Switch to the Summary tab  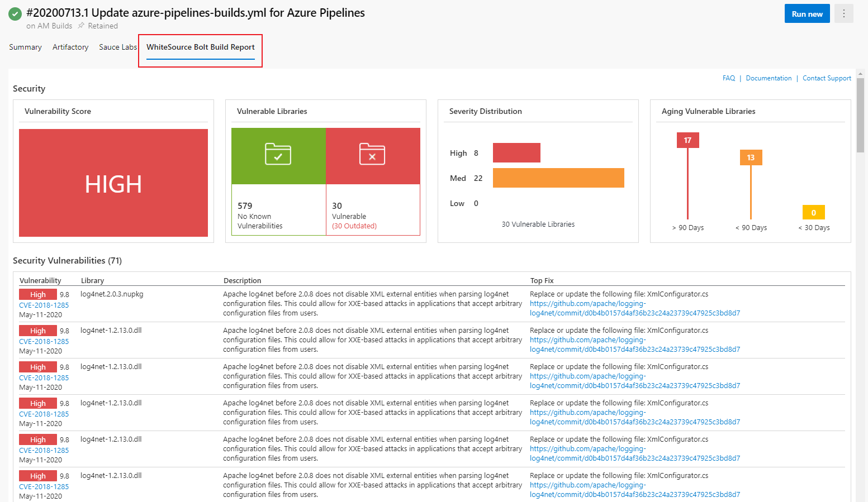click(25, 47)
